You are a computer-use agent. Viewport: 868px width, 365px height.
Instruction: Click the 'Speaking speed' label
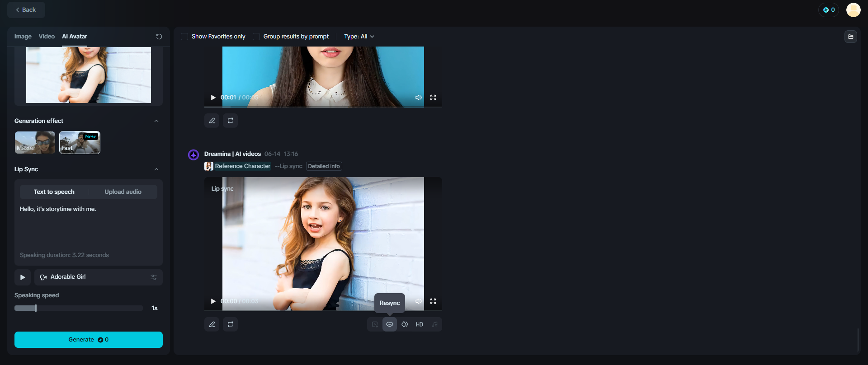(x=37, y=295)
